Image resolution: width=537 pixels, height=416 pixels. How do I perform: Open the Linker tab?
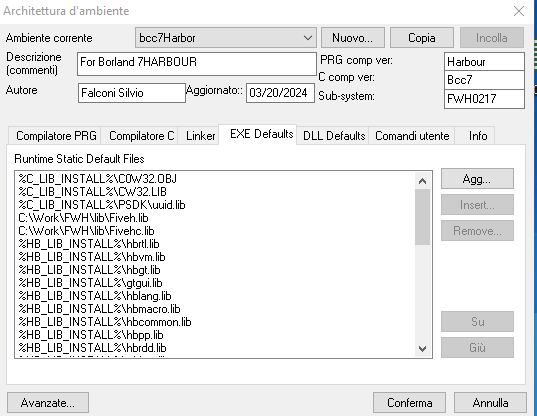click(x=201, y=136)
